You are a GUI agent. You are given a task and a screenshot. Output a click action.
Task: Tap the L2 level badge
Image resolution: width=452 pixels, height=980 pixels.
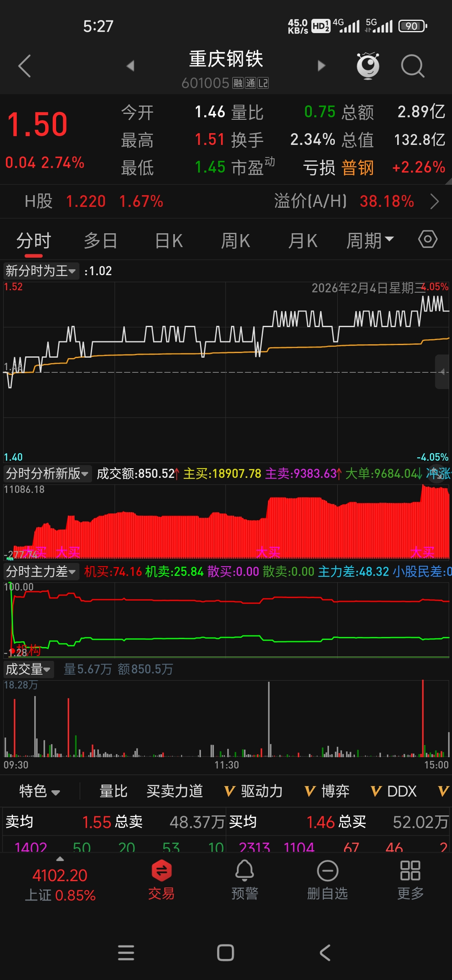263,83
